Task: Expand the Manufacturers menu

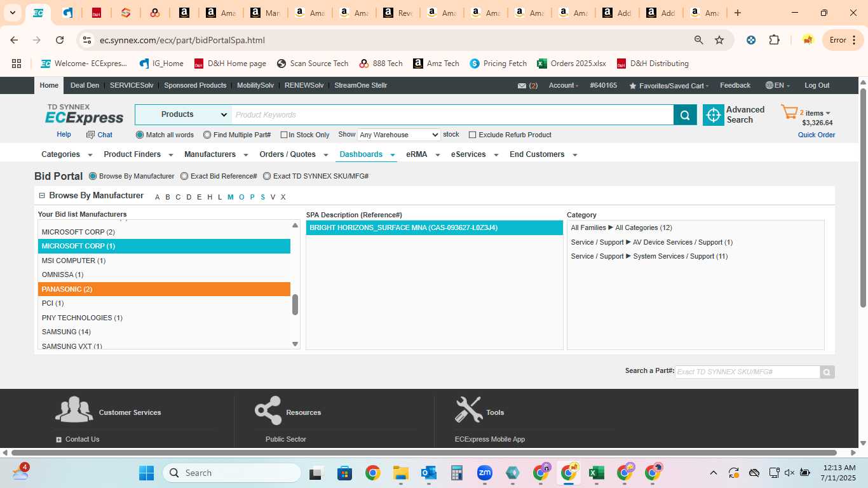Action: 216,154
